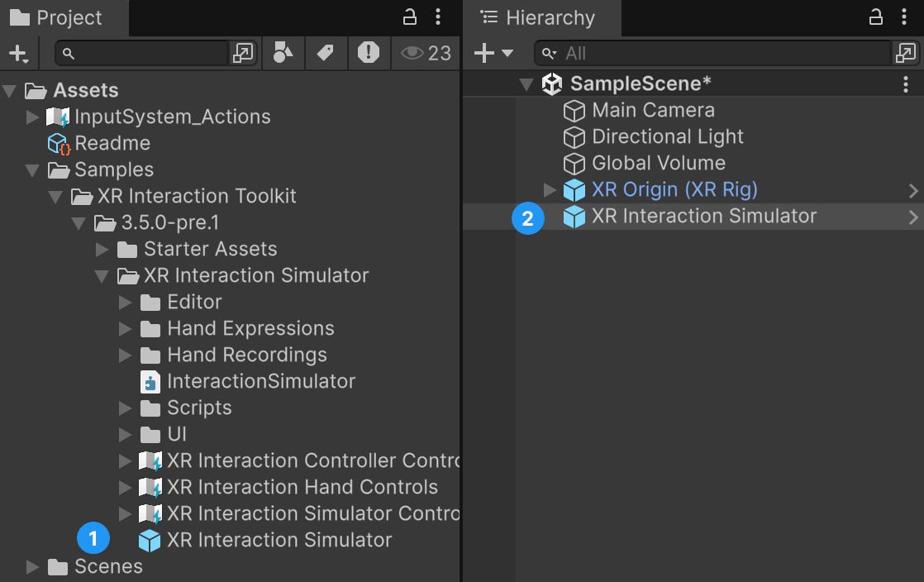Viewport: 924px width, 582px height.
Task: Switch to the Hierarchy tab
Action: pyautogui.click(x=542, y=17)
